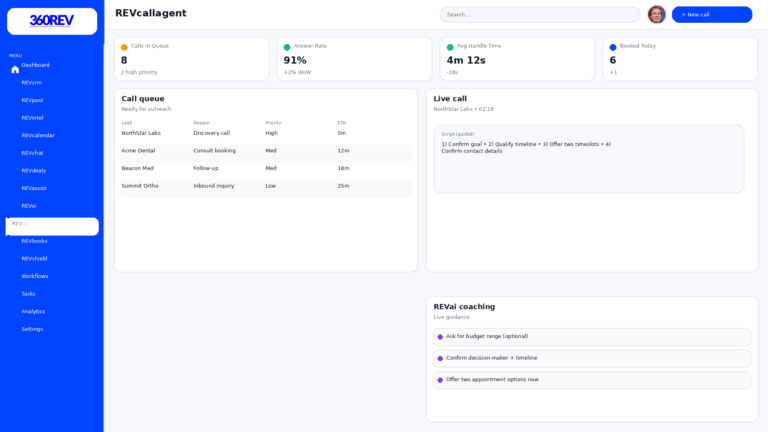Select the Acme Dental consult booking row

(265, 151)
